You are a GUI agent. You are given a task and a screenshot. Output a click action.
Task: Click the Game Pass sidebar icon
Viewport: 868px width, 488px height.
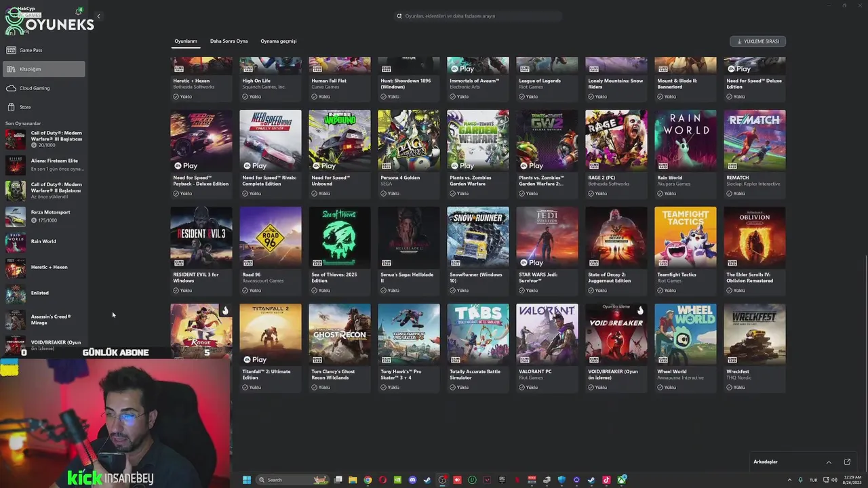[11, 50]
